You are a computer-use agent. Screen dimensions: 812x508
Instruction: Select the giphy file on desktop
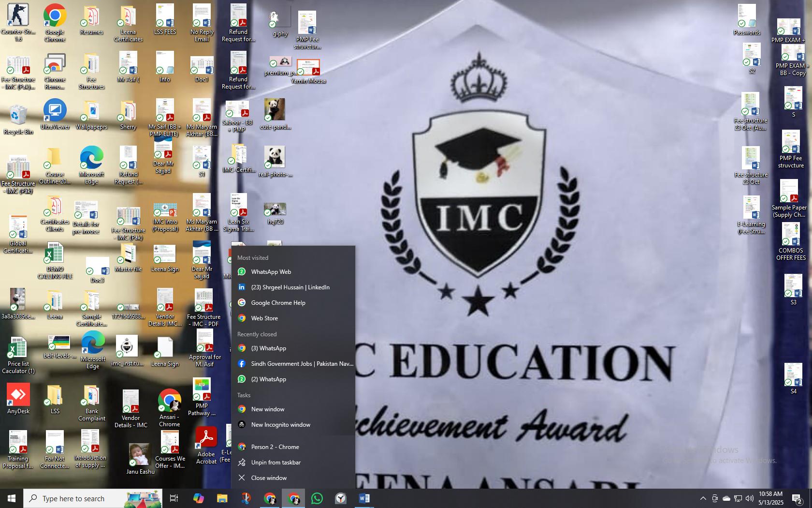click(x=280, y=22)
